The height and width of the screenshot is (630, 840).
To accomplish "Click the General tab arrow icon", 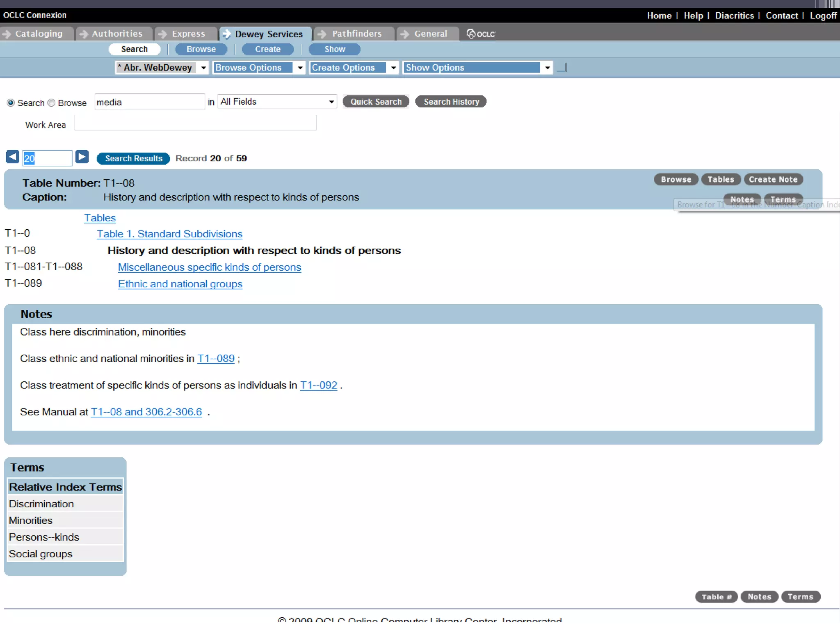I will tap(405, 34).
